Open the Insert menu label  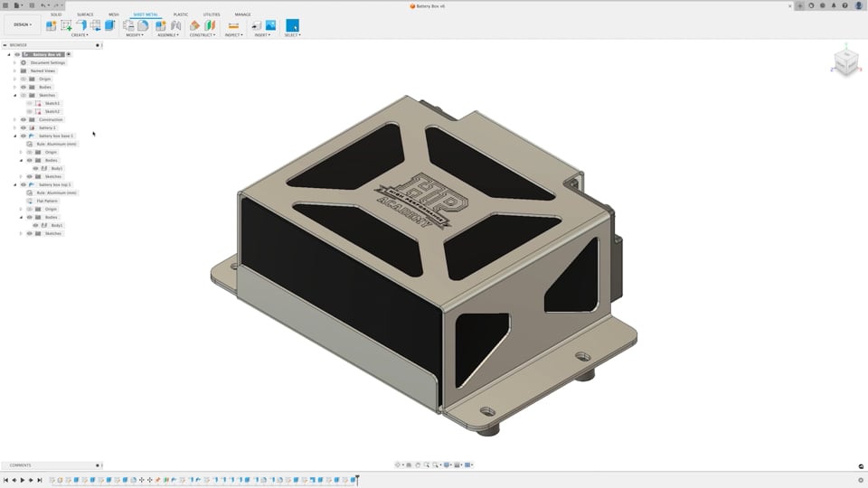coord(262,35)
